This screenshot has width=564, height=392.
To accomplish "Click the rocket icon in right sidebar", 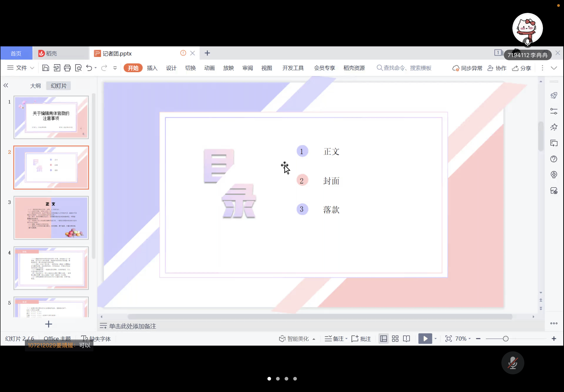I will pos(554,95).
